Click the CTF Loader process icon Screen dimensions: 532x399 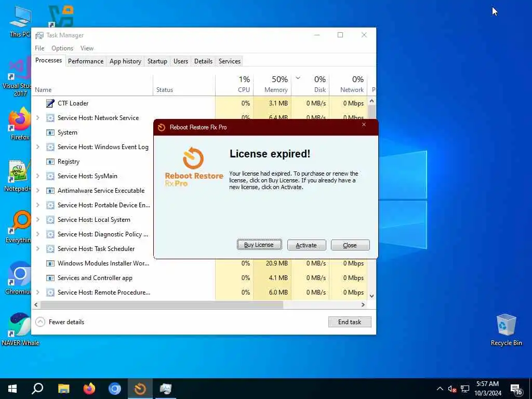(50, 103)
